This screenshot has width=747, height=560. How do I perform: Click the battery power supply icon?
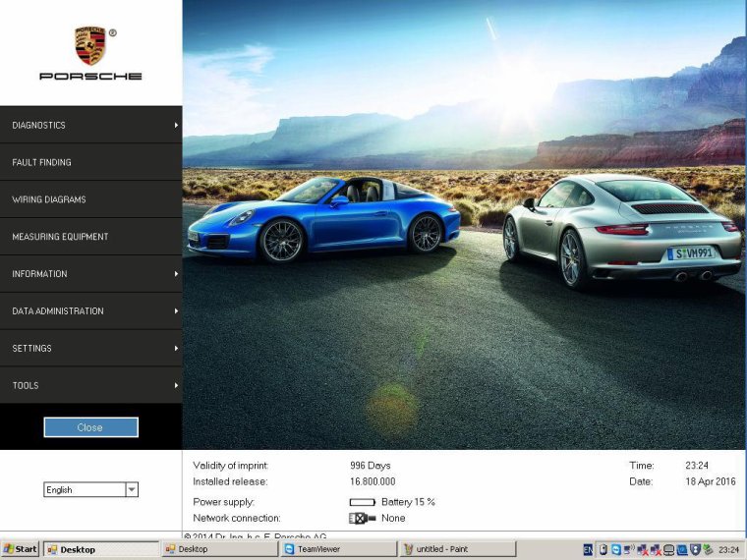(363, 502)
